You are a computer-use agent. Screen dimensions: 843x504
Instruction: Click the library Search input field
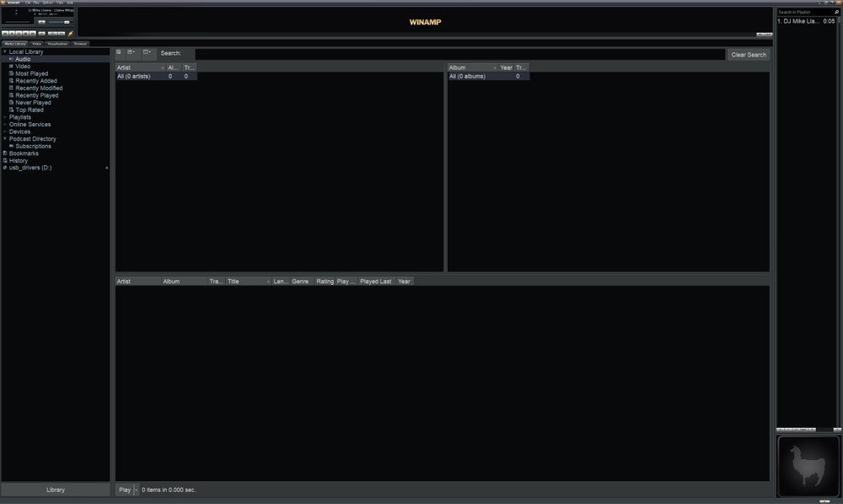459,54
